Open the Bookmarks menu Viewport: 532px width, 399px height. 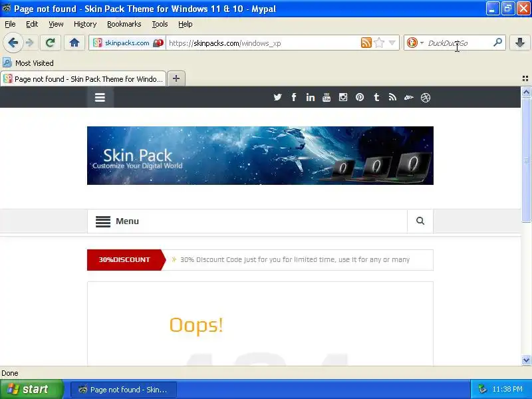[124, 24]
